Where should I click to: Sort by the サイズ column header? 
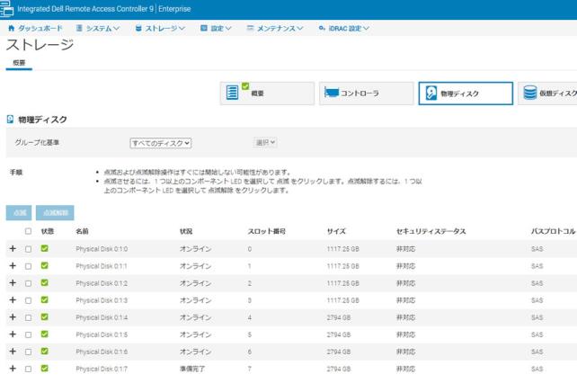pos(337,231)
